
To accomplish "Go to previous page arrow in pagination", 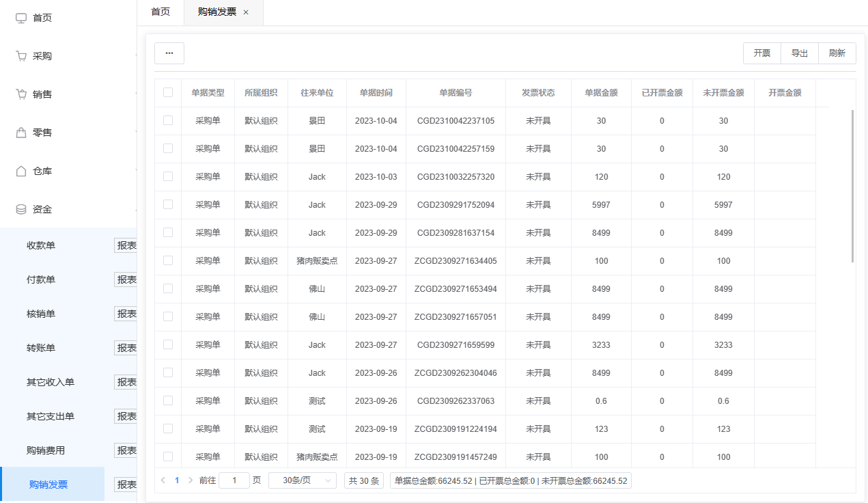I will click(163, 480).
